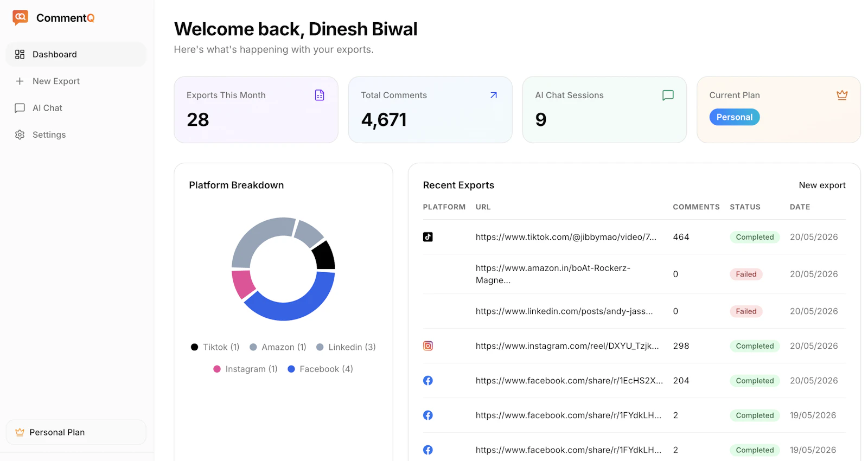
Task: Open New Export from sidebar
Action: click(76, 81)
